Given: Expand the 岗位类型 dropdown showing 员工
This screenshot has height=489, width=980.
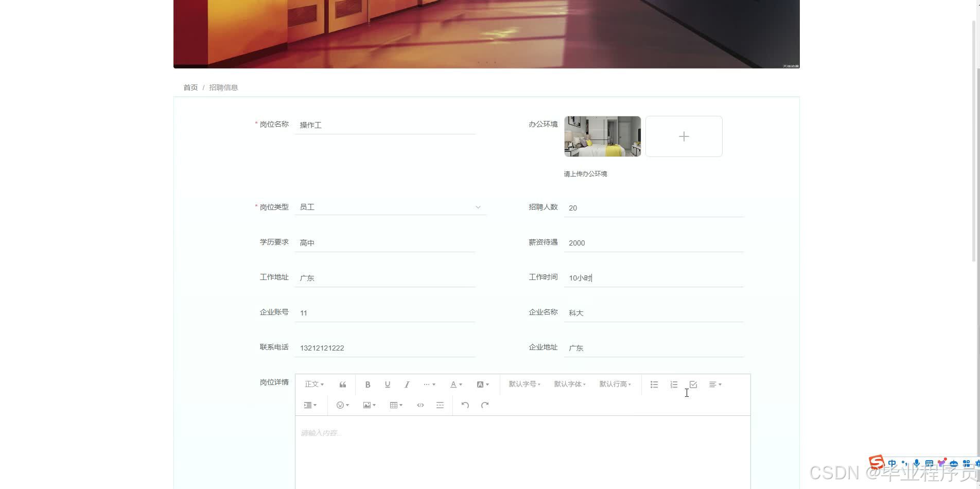Looking at the screenshot, I should tap(391, 207).
